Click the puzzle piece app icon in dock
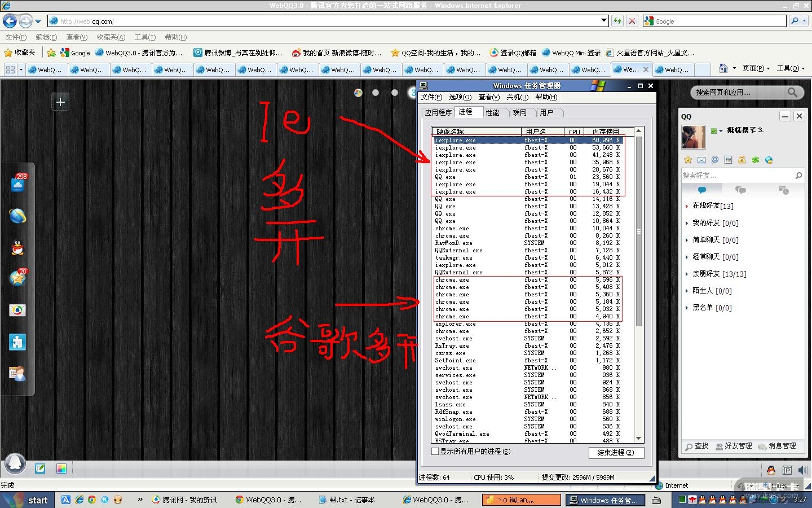812x508 pixels. (17, 341)
